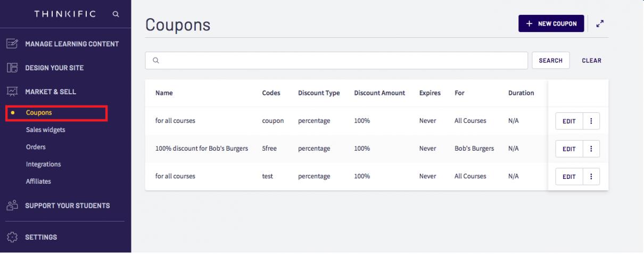Image resolution: width=644 pixels, height=254 pixels.
Task: Open more options for coupon code 'coupon'
Action: pyautogui.click(x=591, y=121)
